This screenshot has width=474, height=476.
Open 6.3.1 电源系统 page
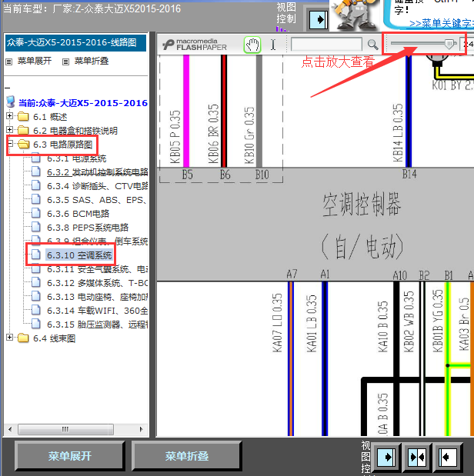coord(77,158)
